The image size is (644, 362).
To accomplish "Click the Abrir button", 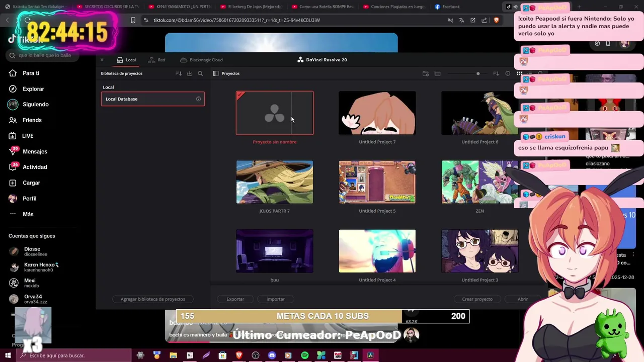I will pyautogui.click(x=523, y=299).
